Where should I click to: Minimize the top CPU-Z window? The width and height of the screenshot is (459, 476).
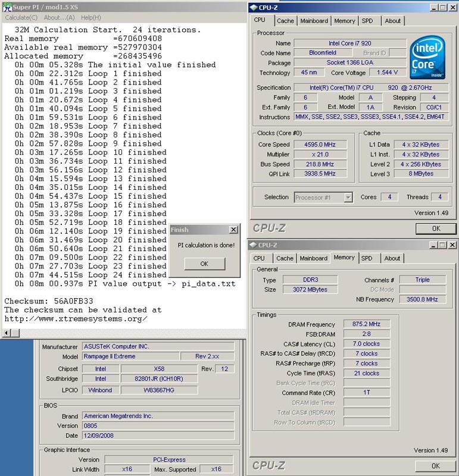pos(434,8)
